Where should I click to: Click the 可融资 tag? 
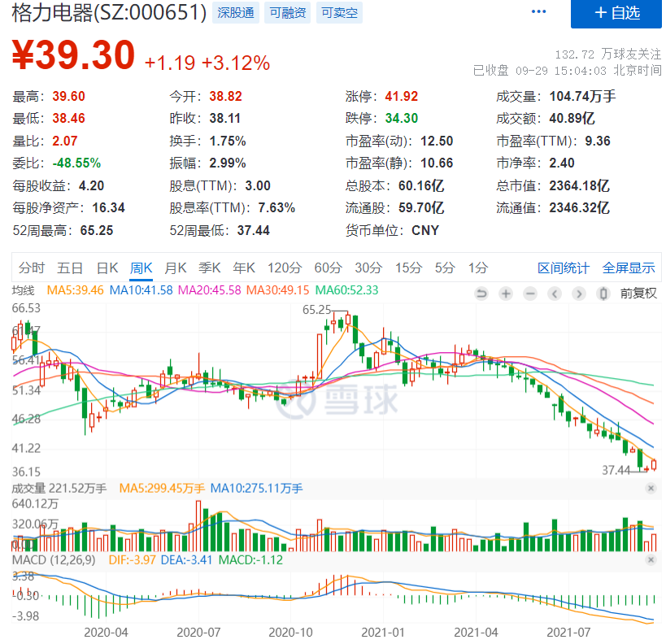pos(288,13)
